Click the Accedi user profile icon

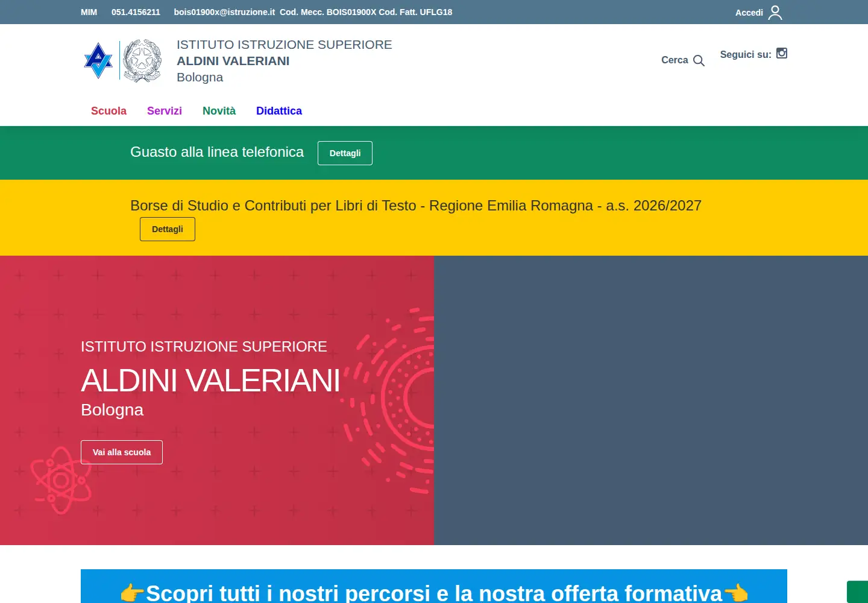775,13
